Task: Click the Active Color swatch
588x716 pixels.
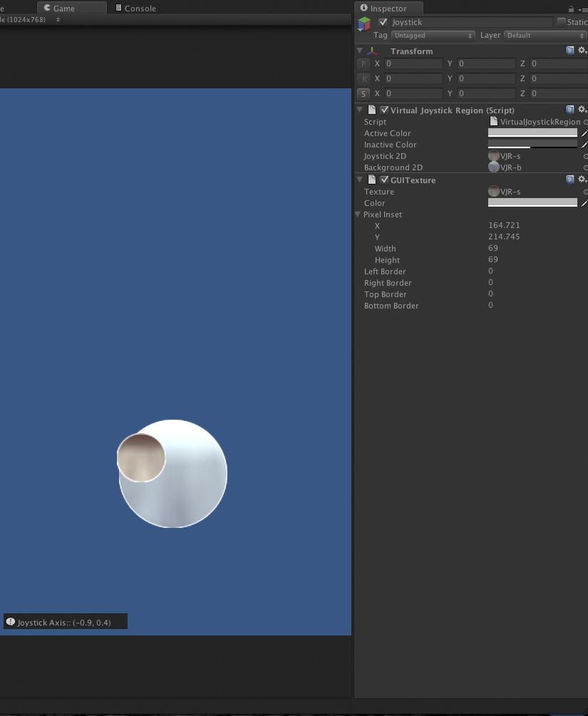Action: point(532,133)
